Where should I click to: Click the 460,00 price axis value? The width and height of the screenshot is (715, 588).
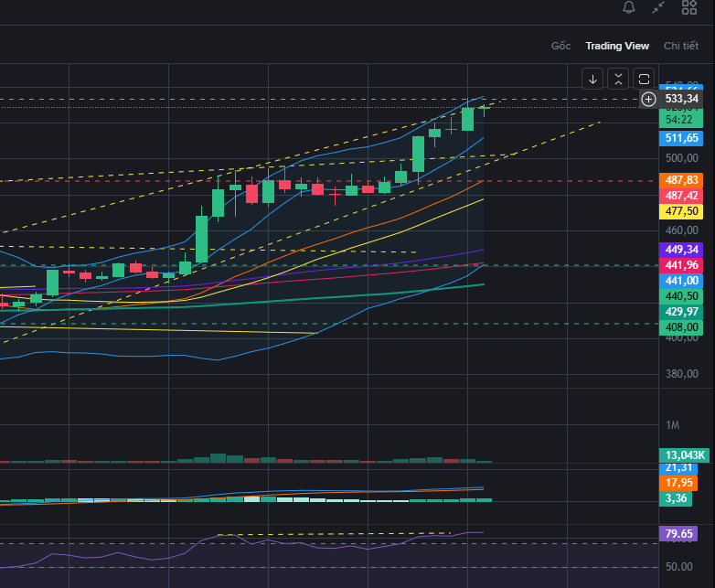(x=682, y=230)
